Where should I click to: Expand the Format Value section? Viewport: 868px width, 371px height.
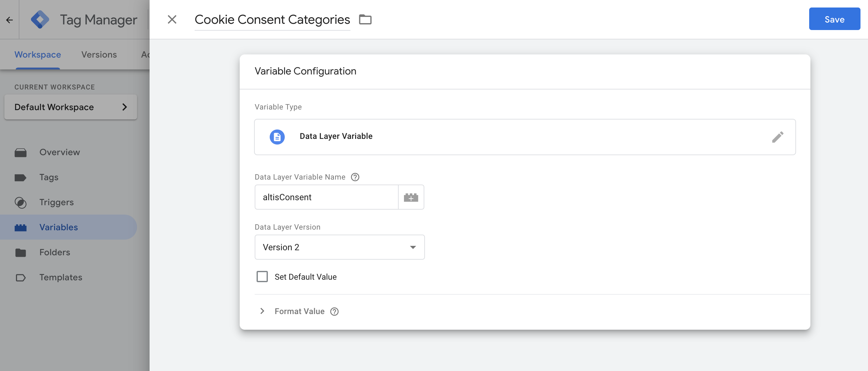(262, 311)
